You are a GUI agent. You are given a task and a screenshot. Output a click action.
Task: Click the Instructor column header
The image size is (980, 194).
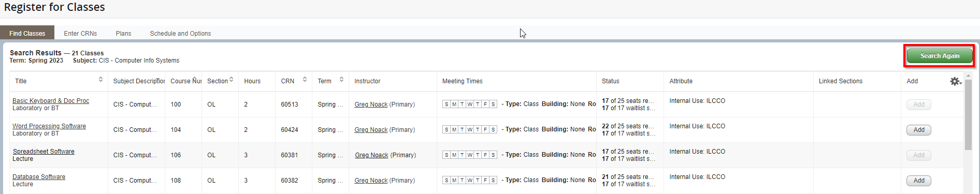[367, 81]
